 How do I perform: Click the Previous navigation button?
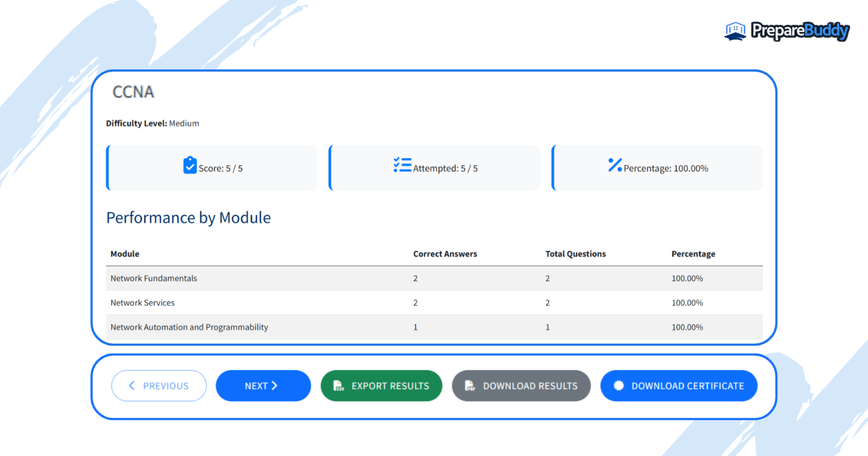159,385
